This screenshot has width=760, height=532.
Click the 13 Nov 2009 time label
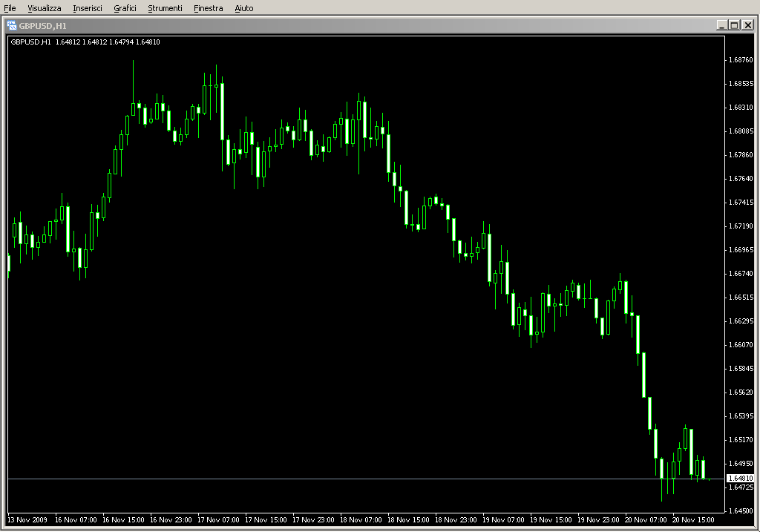27,520
